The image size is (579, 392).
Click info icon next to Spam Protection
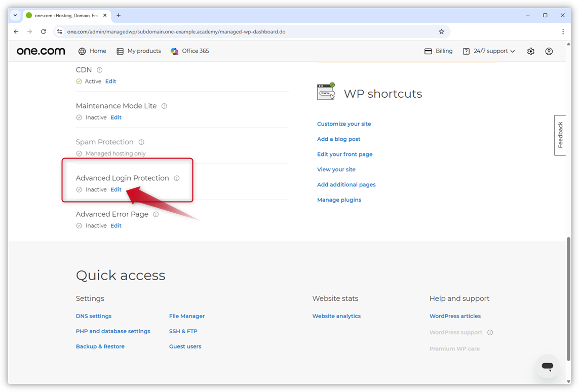(141, 142)
